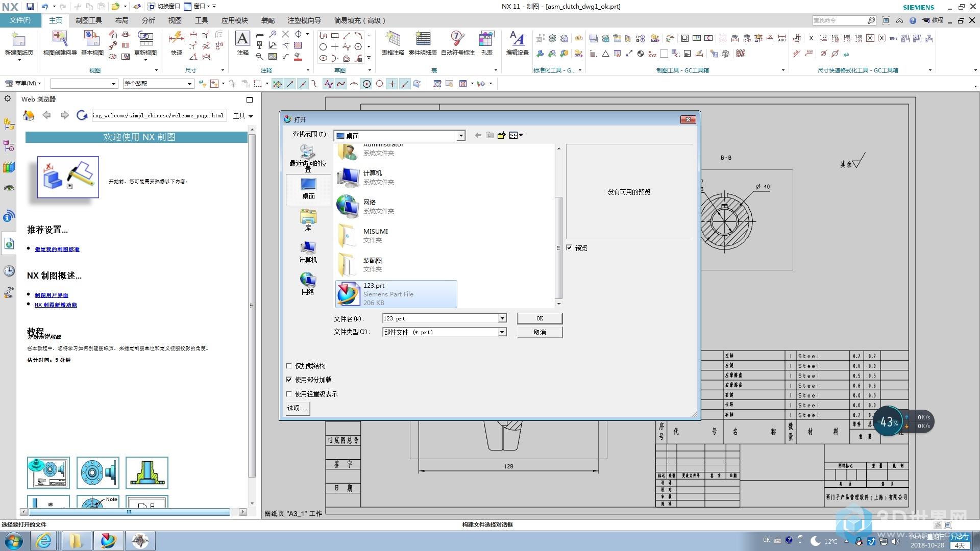Viewport: 980px width, 551px height.
Task: Go home in the Web browser panel
Action: (x=29, y=116)
